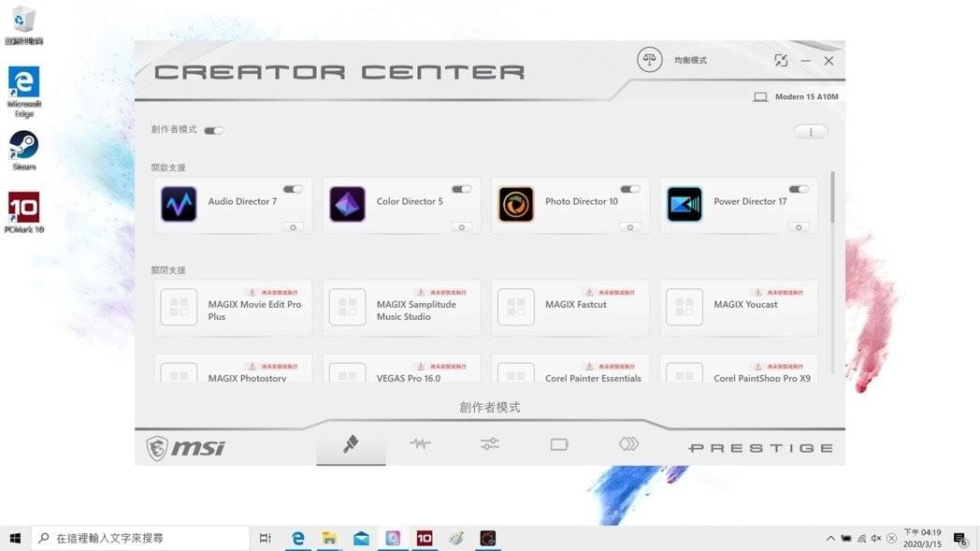Toggle Audio Director 7 support switch
This screenshot has height=551, width=980.
point(293,189)
